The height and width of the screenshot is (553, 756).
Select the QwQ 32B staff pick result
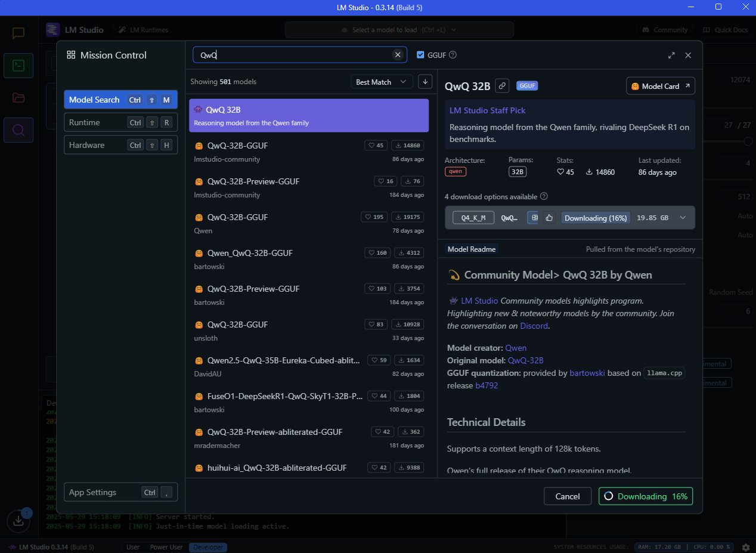point(309,116)
